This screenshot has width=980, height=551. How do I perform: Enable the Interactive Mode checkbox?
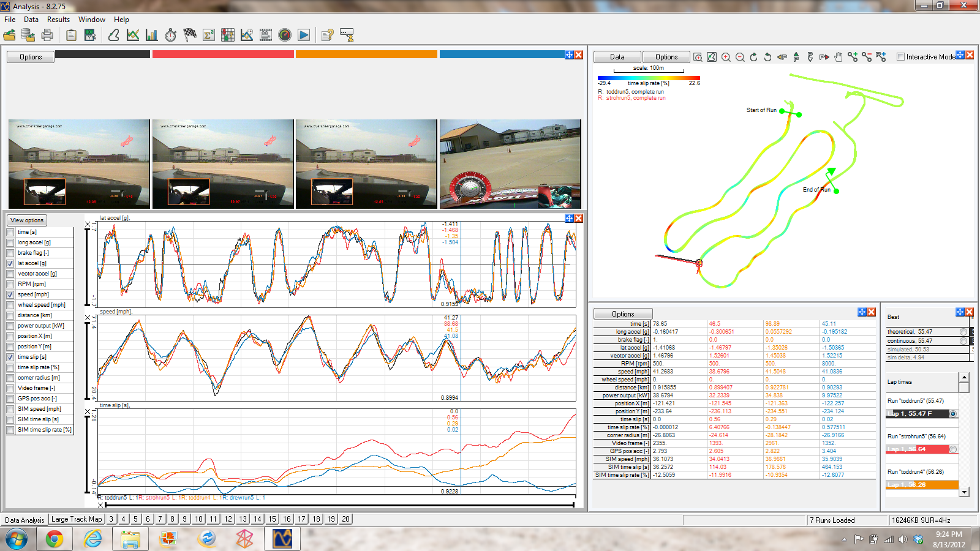click(900, 57)
